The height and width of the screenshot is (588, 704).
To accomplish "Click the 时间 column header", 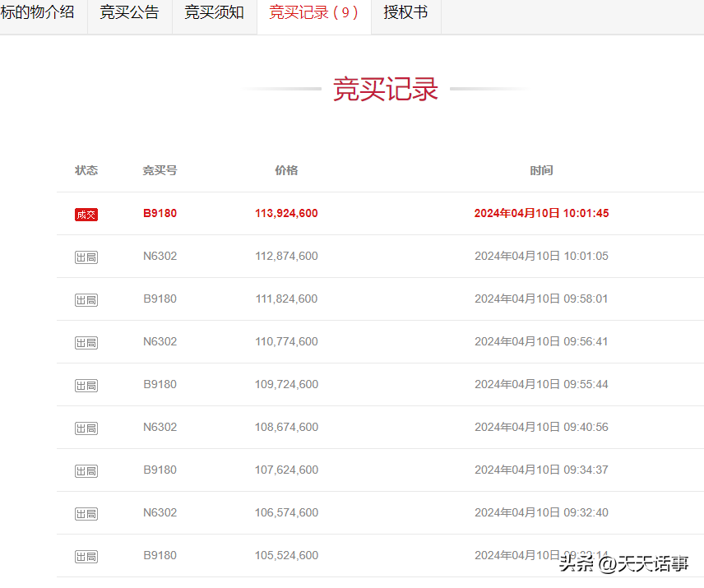I will pyautogui.click(x=541, y=170).
